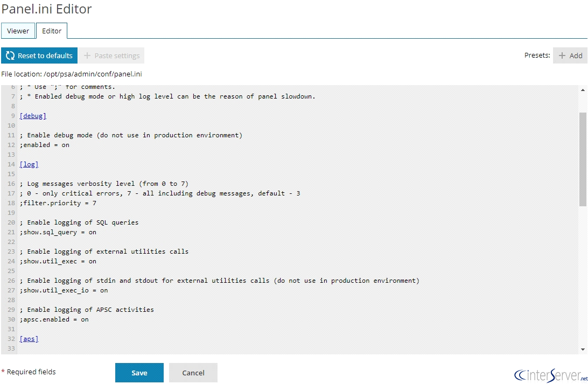Screen dimensions: 588x384
Task: Switch to the Viewer tab
Action: point(18,31)
